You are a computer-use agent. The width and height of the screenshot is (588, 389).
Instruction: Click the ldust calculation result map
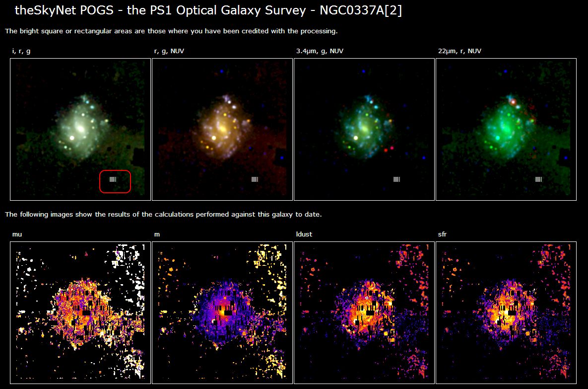point(364,312)
